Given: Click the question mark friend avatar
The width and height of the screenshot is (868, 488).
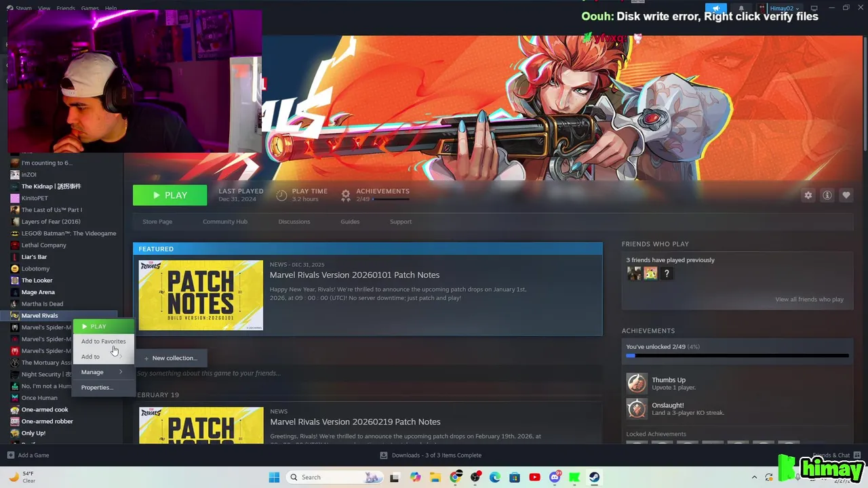Looking at the screenshot, I should 667,274.
